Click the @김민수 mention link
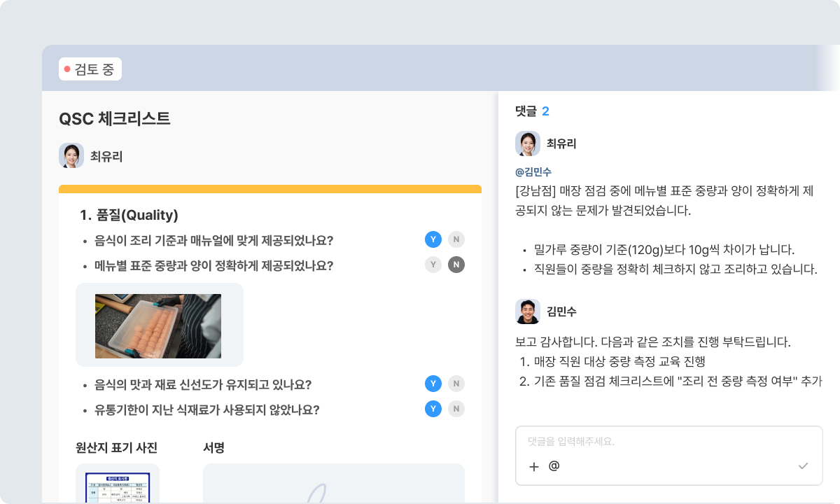This screenshot has height=504, width=840. point(533,171)
